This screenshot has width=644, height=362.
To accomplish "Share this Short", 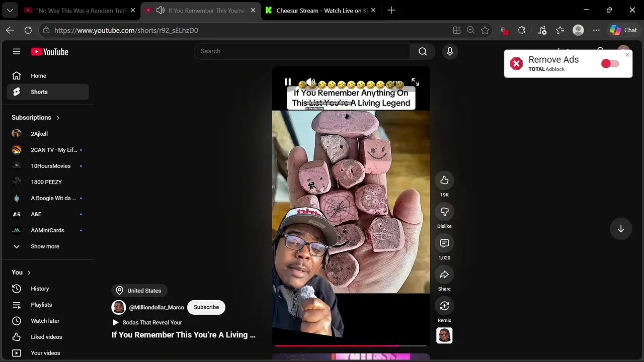I will point(444,275).
